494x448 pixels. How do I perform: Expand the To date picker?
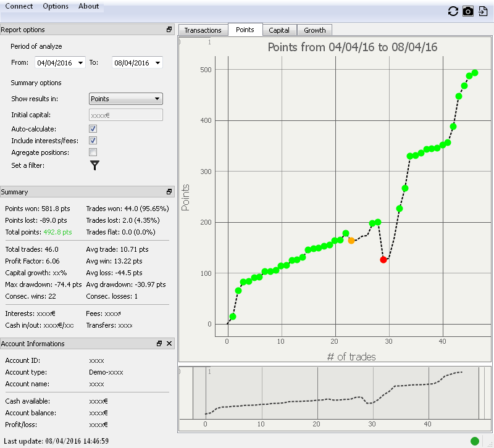point(157,63)
